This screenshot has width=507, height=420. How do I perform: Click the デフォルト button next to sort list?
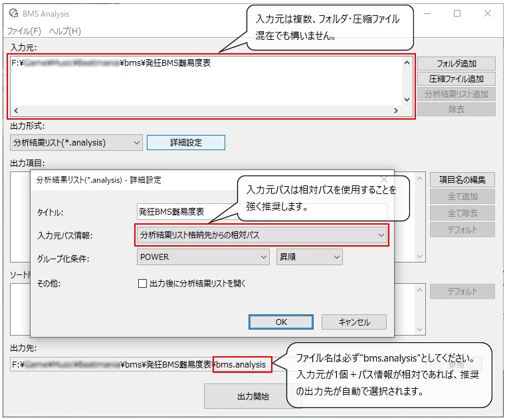tap(462, 292)
